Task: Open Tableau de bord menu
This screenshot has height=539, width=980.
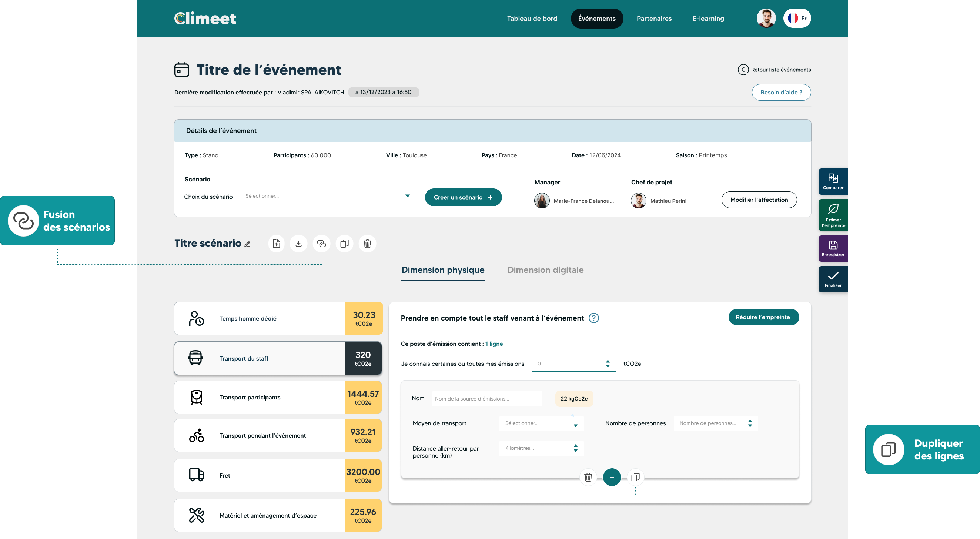Action: 532,18
